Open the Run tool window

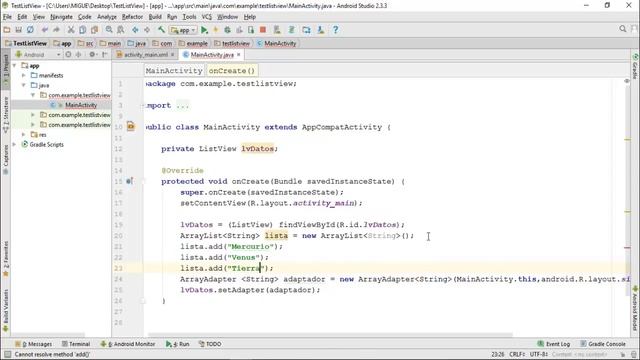coord(178,344)
